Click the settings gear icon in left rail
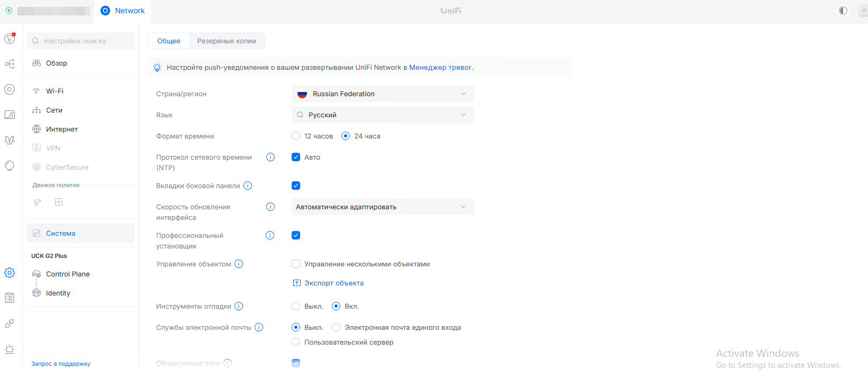 10,273
